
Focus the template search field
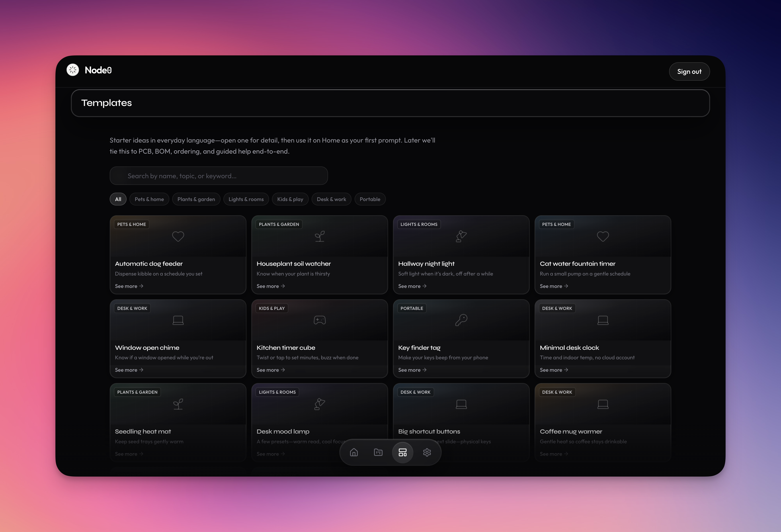[219, 176]
